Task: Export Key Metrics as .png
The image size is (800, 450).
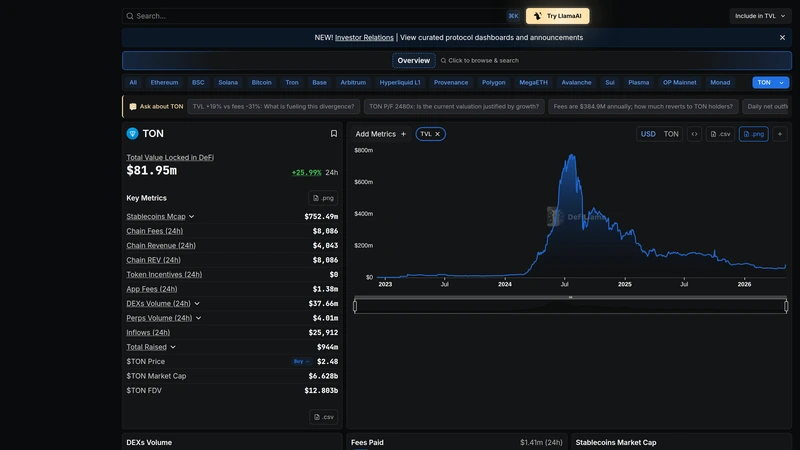Action: (323, 198)
